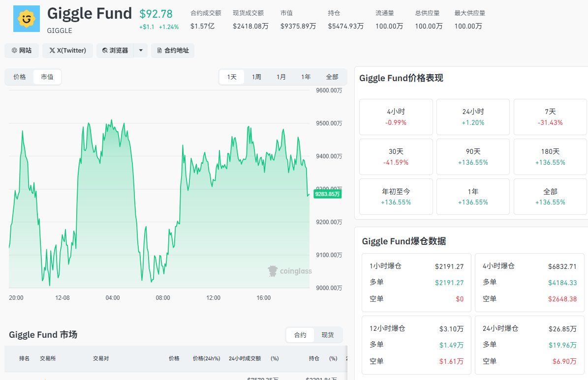
Task: Select the 1年 time range
Action: [306, 77]
